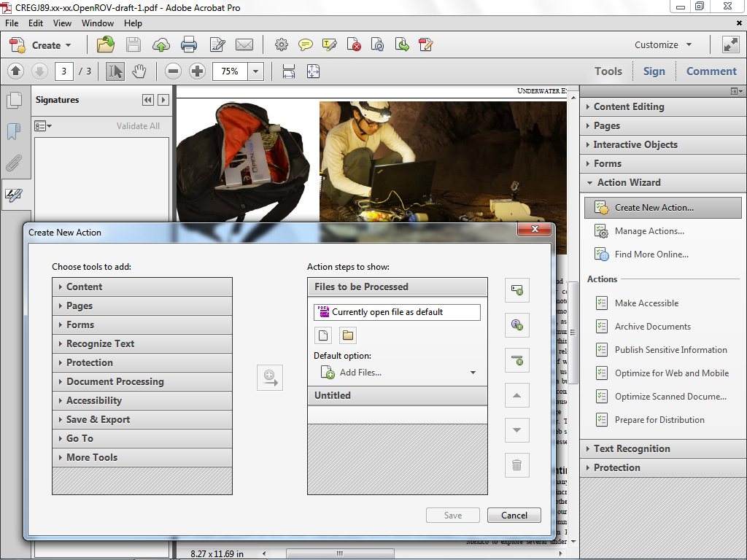Click the page number input field

coord(64,71)
